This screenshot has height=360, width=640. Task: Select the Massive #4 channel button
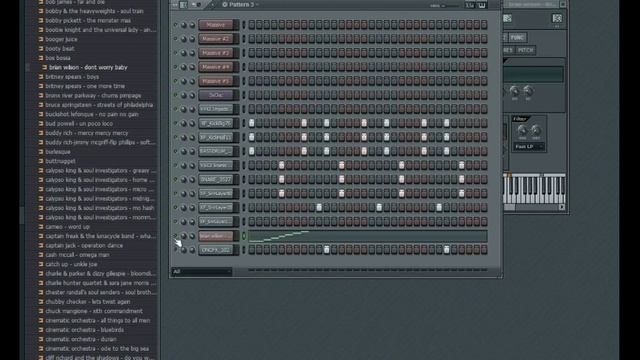[216, 67]
